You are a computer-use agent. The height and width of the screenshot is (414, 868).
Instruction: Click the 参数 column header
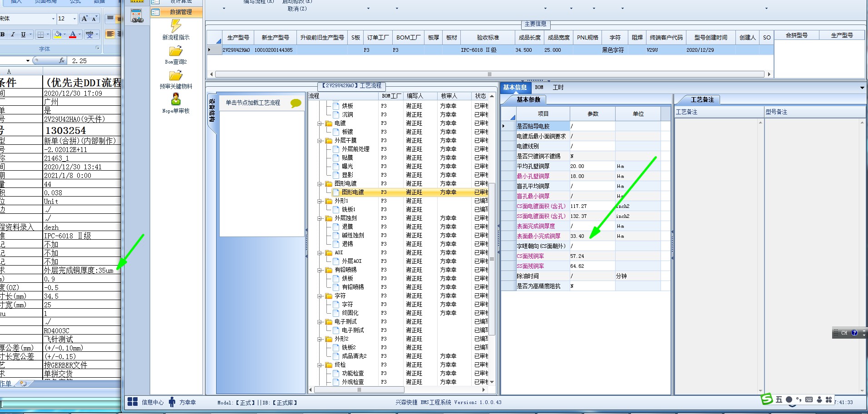[593, 114]
